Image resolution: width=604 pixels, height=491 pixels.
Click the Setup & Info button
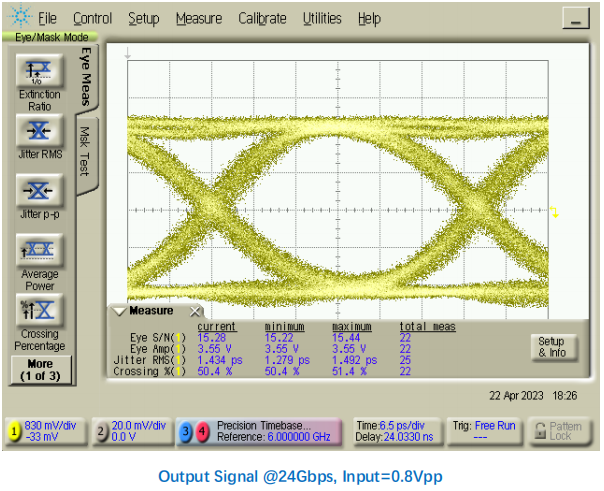pyautogui.click(x=553, y=347)
